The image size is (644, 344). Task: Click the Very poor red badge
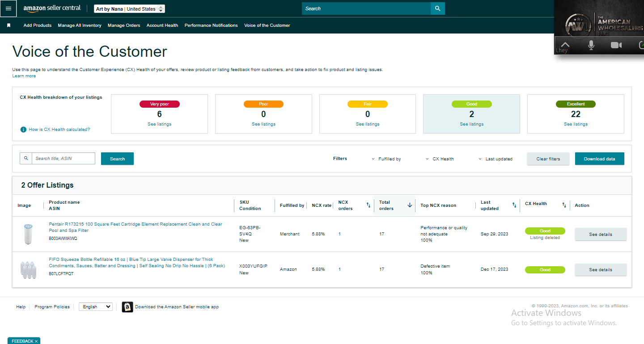point(160,104)
